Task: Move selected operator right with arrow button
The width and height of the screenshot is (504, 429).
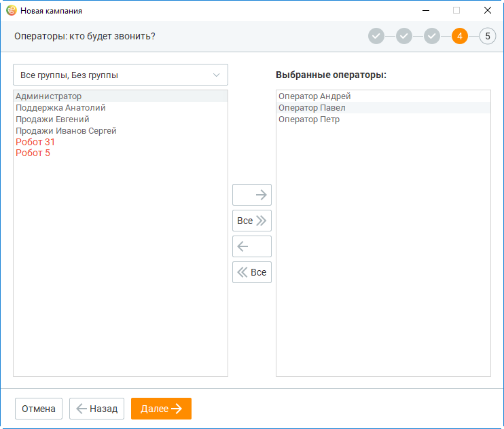Action: (252, 195)
